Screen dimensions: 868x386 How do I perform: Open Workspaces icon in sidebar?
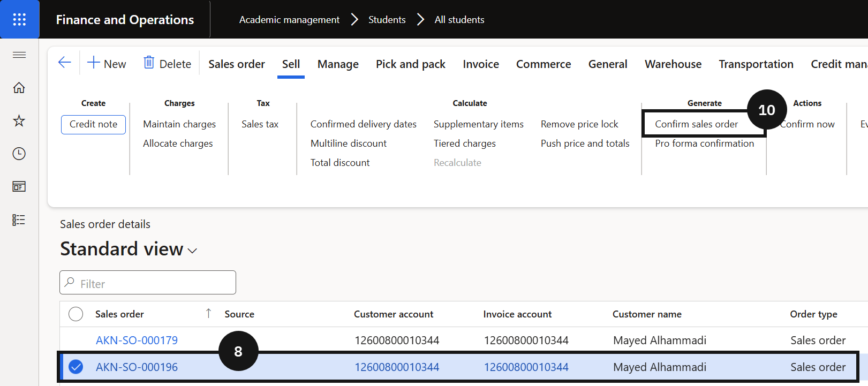[19, 186]
